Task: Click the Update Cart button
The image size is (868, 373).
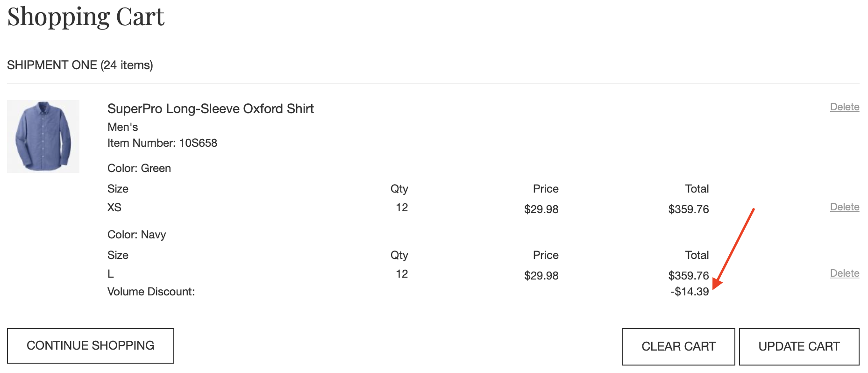Action: [799, 346]
